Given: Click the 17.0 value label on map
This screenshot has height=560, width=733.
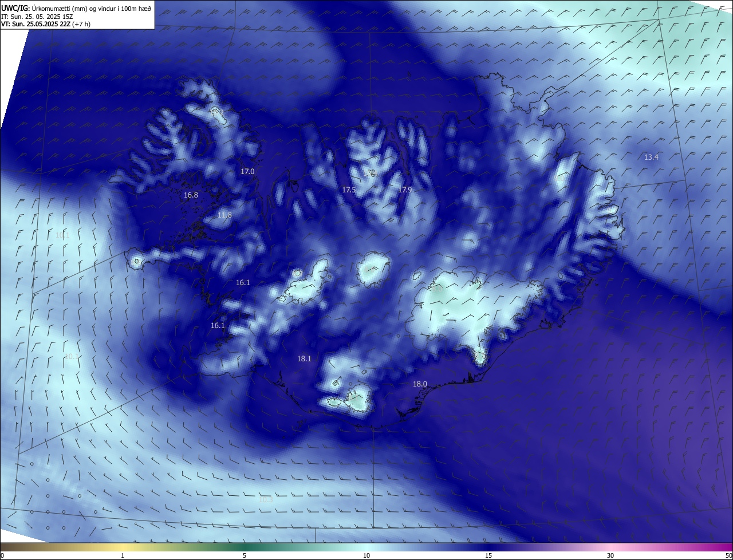Looking at the screenshot, I should point(247,171).
